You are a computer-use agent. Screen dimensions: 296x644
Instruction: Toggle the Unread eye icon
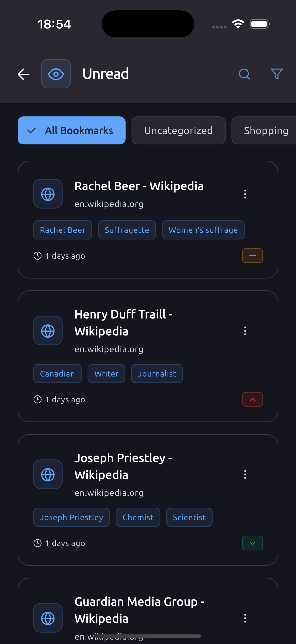tap(56, 74)
